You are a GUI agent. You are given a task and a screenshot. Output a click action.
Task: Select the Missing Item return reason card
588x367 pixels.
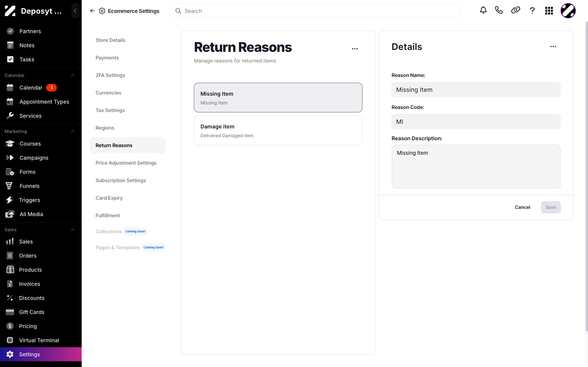click(x=278, y=98)
